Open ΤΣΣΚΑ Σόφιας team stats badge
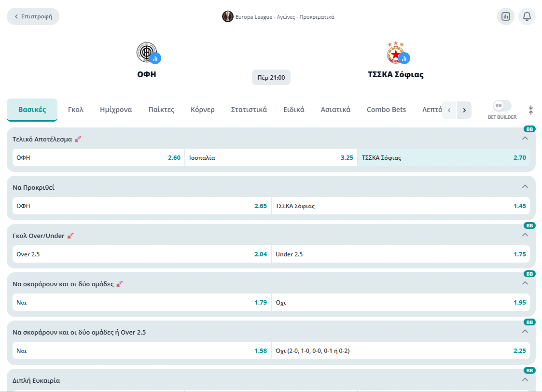This screenshot has height=392, width=542. pos(404,58)
